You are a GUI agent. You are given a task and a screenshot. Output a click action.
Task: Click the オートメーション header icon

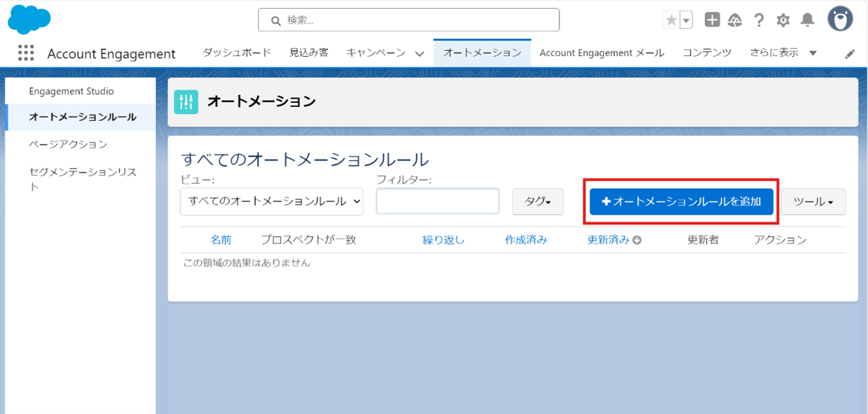pos(186,102)
